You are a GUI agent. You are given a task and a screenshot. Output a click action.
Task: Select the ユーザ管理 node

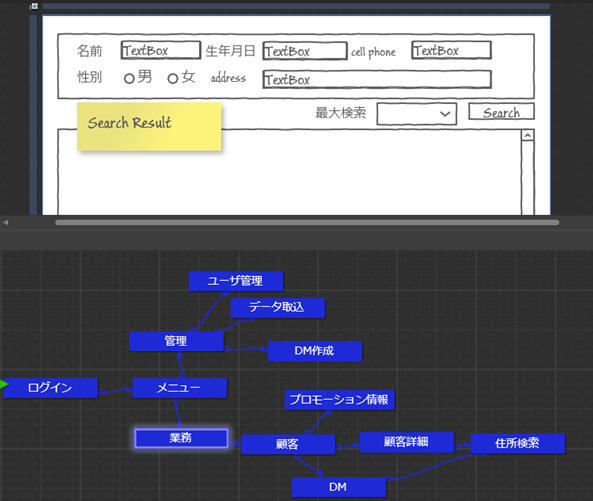pos(236,281)
